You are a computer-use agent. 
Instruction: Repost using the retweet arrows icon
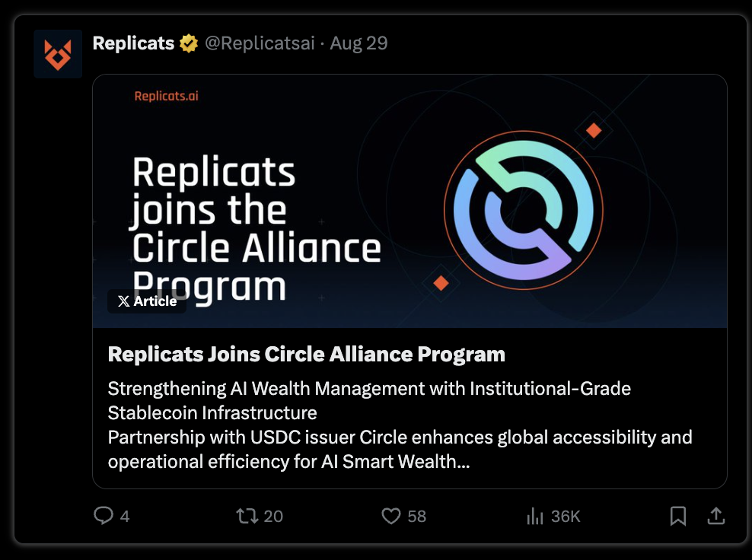tap(247, 516)
